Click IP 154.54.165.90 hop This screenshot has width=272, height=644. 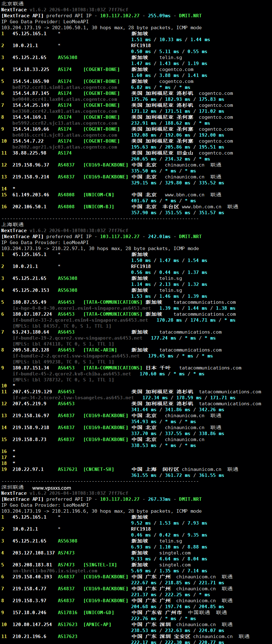point(31,81)
